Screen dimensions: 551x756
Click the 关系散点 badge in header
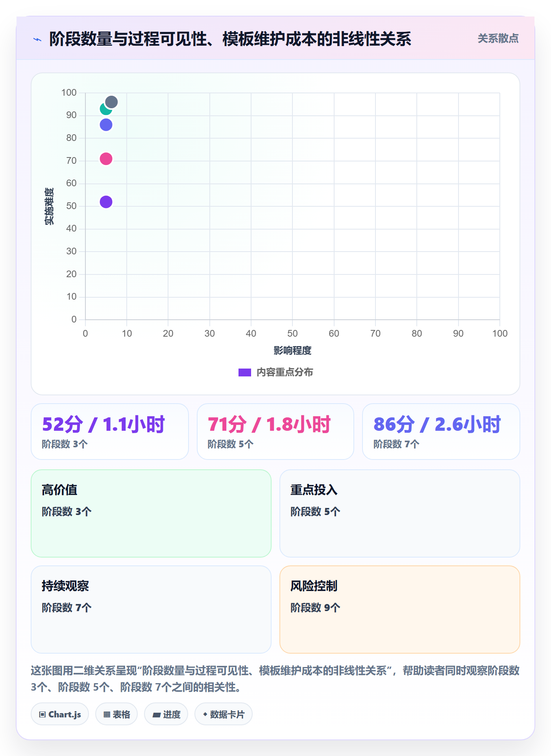(498, 39)
